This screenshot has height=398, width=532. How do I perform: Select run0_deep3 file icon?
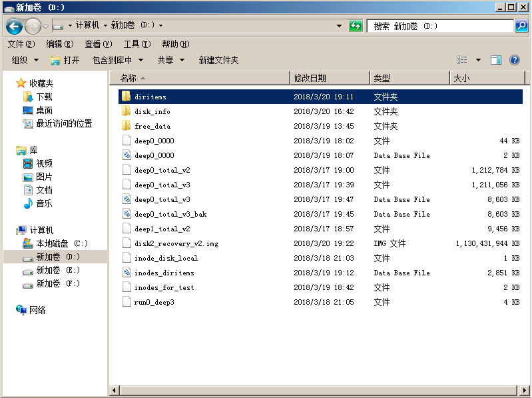coord(127,302)
